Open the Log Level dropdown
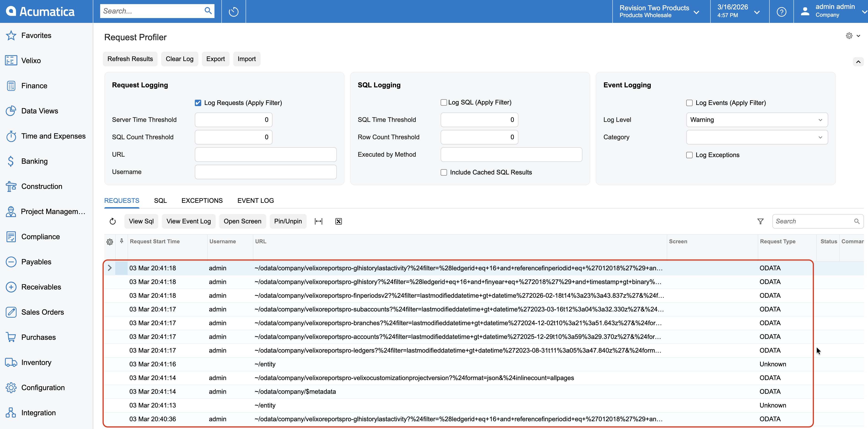The height and width of the screenshot is (429, 868). pyautogui.click(x=756, y=120)
